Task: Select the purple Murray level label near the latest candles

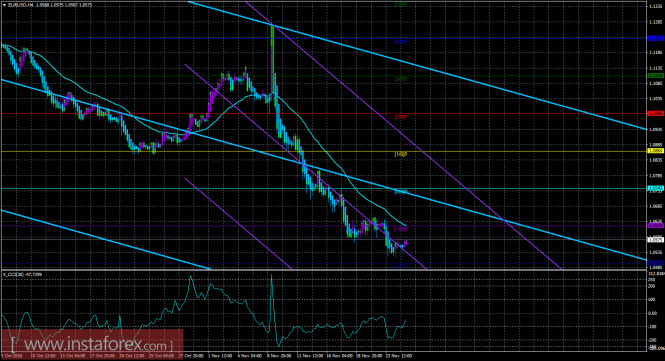Action: tap(401, 229)
